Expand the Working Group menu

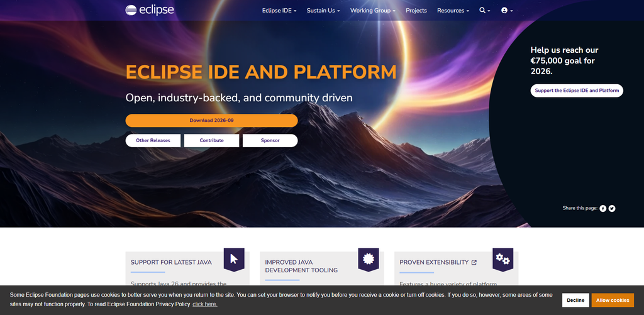(372, 11)
